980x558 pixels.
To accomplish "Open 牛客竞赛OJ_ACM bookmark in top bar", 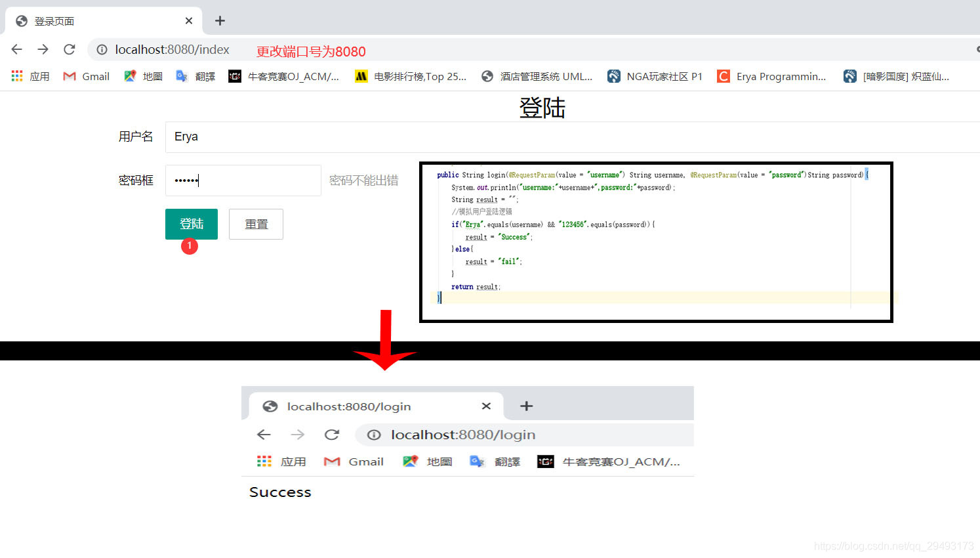I will tap(284, 76).
